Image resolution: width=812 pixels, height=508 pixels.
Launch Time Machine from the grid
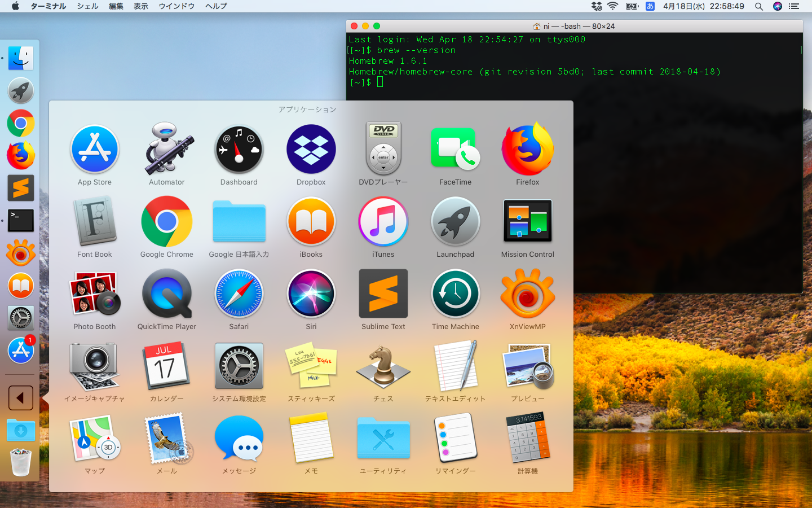coord(455,294)
